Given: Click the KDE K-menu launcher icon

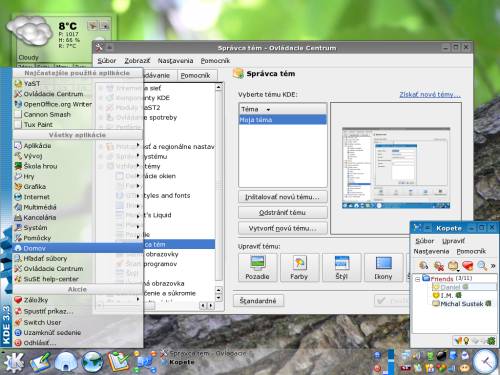Looking at the screenshot, I should coord(13,362).
